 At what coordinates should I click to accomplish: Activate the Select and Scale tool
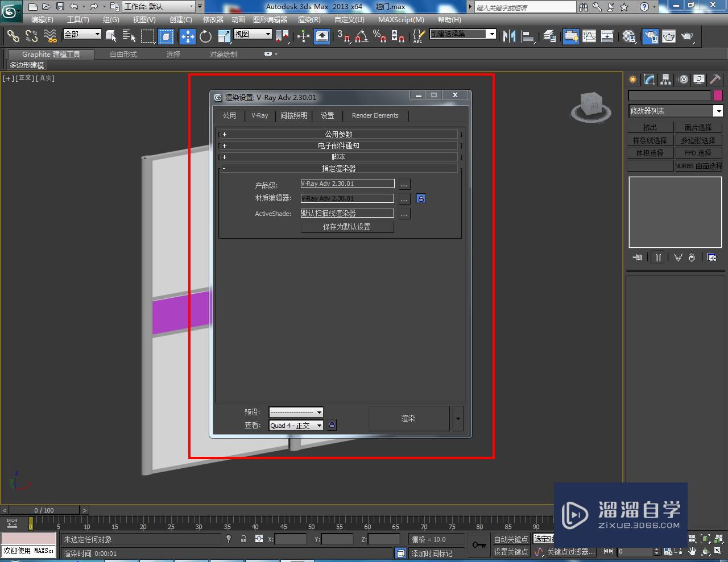pos(224,36)
